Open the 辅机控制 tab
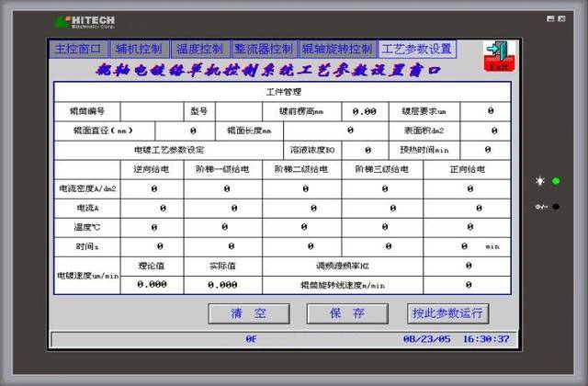Viewport: 588px width, 386px height. coord(139,49)
